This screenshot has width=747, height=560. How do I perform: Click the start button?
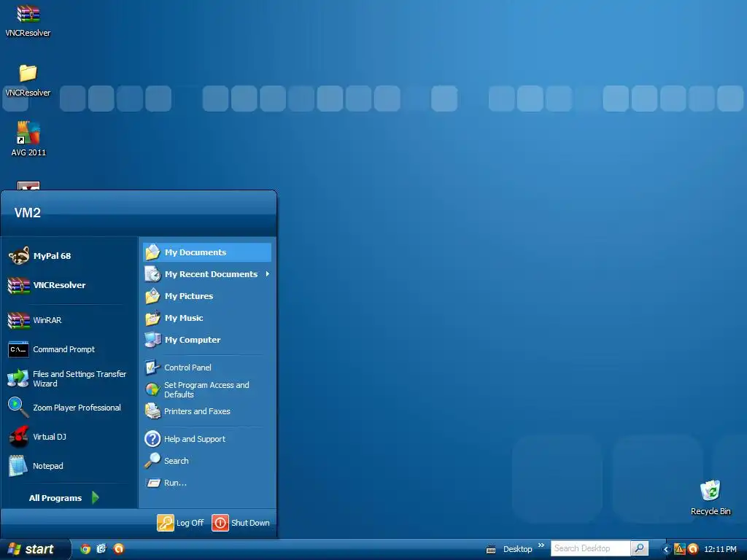click(x=34, y=549)
